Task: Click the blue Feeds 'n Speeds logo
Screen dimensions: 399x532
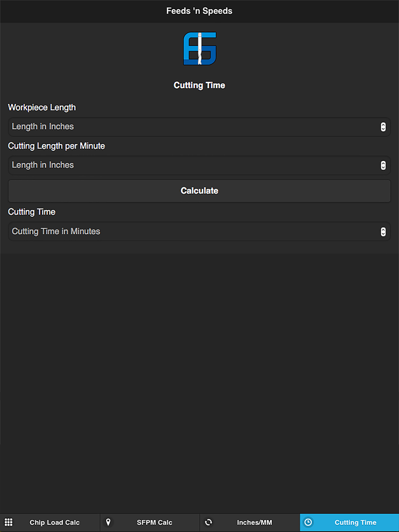Action: coord(199,48)
